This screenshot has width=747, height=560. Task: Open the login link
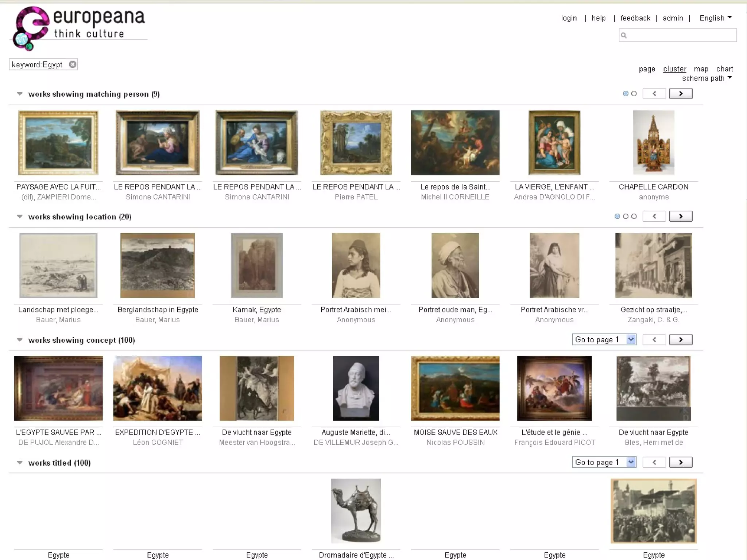(569, 18)
